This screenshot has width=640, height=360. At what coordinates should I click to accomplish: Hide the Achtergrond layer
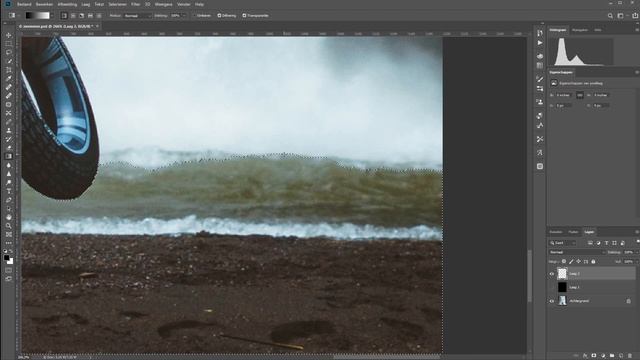pos(551,301)
